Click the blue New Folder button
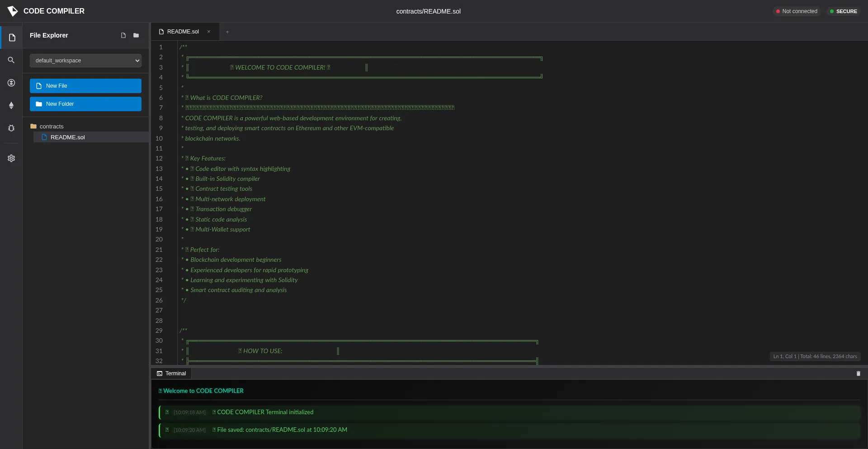Viewport: 868px width, 449px height. [85, 104]
